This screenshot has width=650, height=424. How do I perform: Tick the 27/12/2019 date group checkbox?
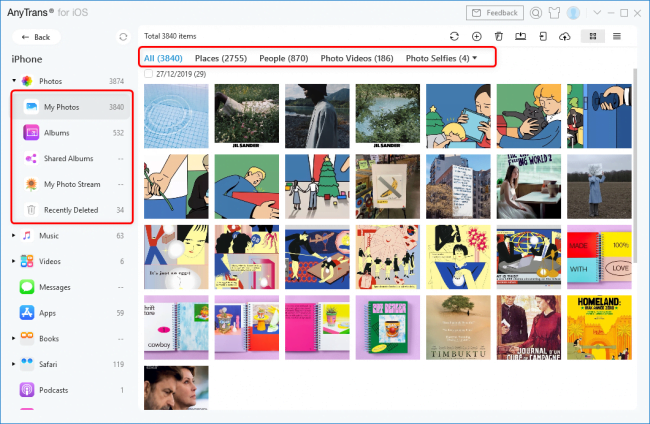click(x=149, y=74)
